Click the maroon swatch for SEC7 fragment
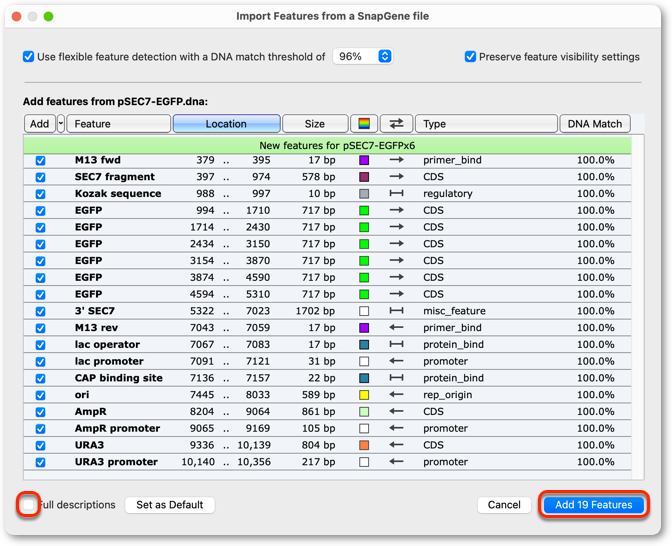This screenshot has width=672, height=546. 364,177
